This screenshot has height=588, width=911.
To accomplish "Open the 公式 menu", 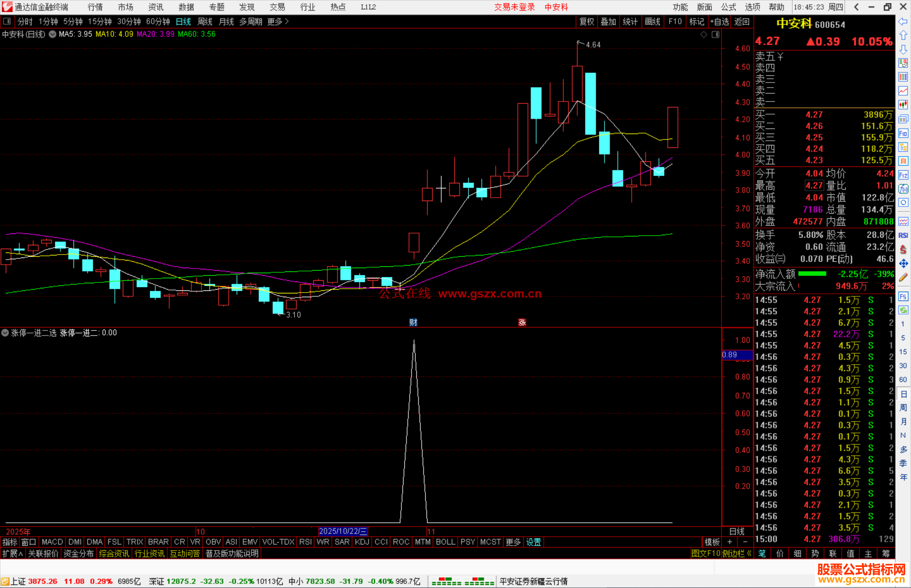I will tap(728, 7).
